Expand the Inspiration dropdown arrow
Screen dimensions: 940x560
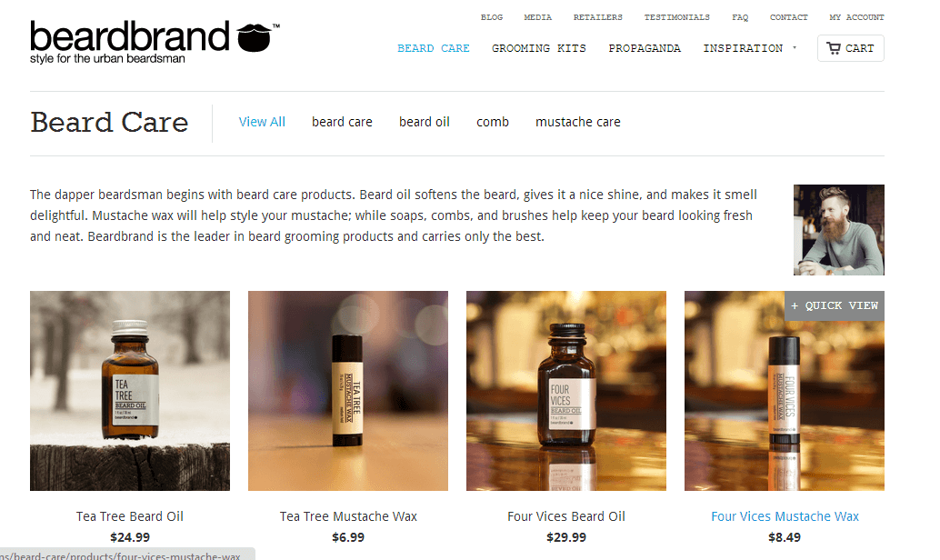(795, 47)
